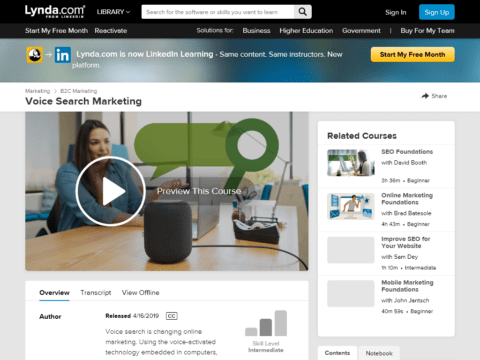Open the LIBRARY dropdown menu
480x360 pixels.
pyautogui.click(x=113, y=12)
